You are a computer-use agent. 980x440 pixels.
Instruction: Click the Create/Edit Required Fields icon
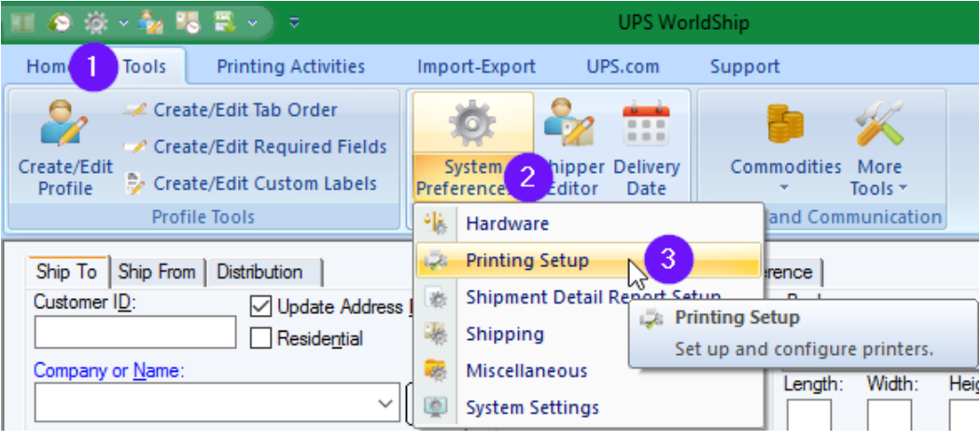[134, 147]
